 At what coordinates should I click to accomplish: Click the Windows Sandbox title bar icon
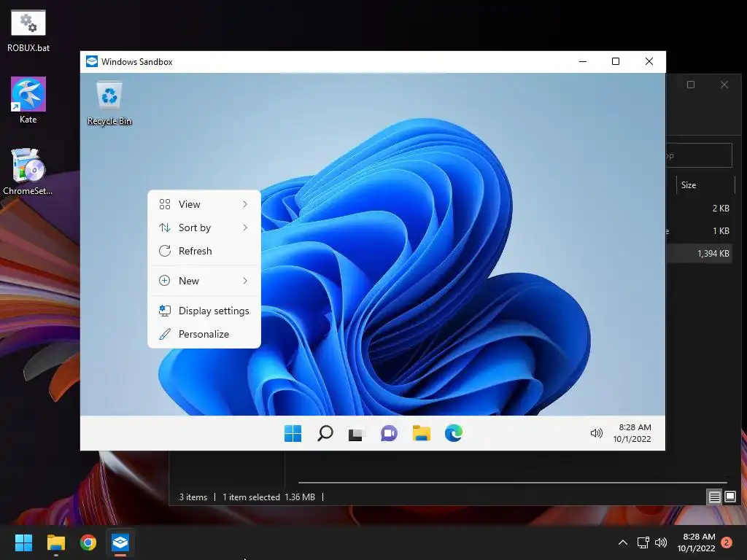coord(91,61)
